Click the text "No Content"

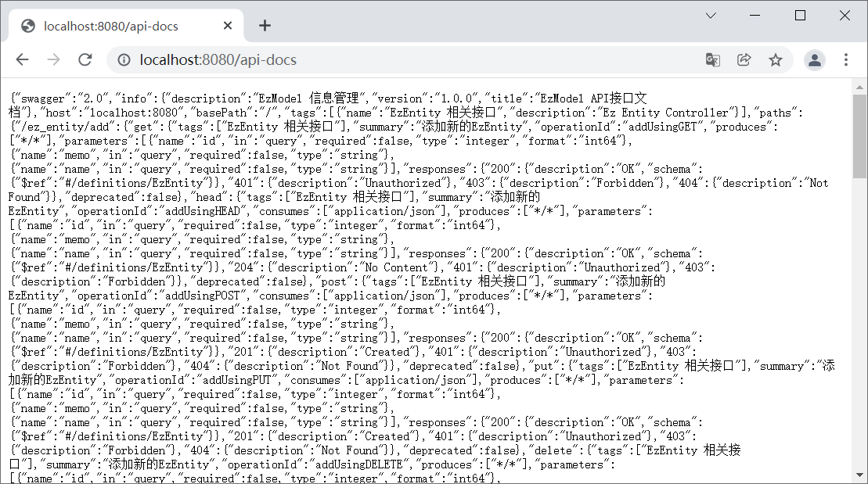click(396, 267)
